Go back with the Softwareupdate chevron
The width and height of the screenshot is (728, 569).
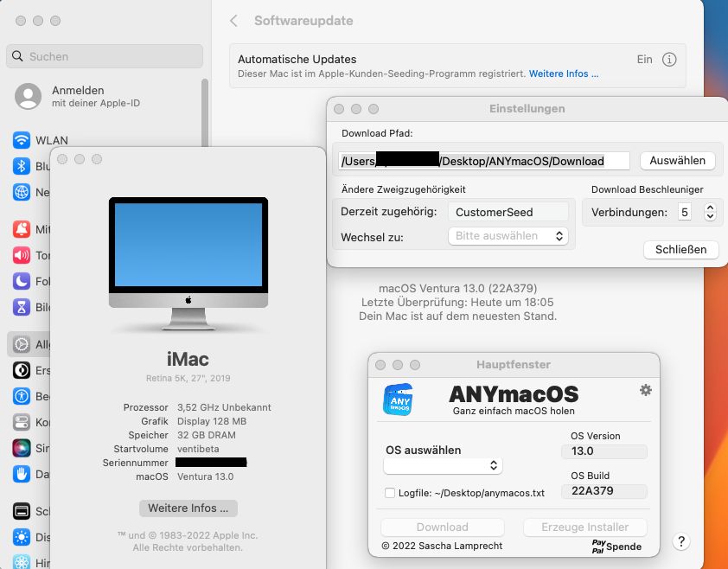234,21
